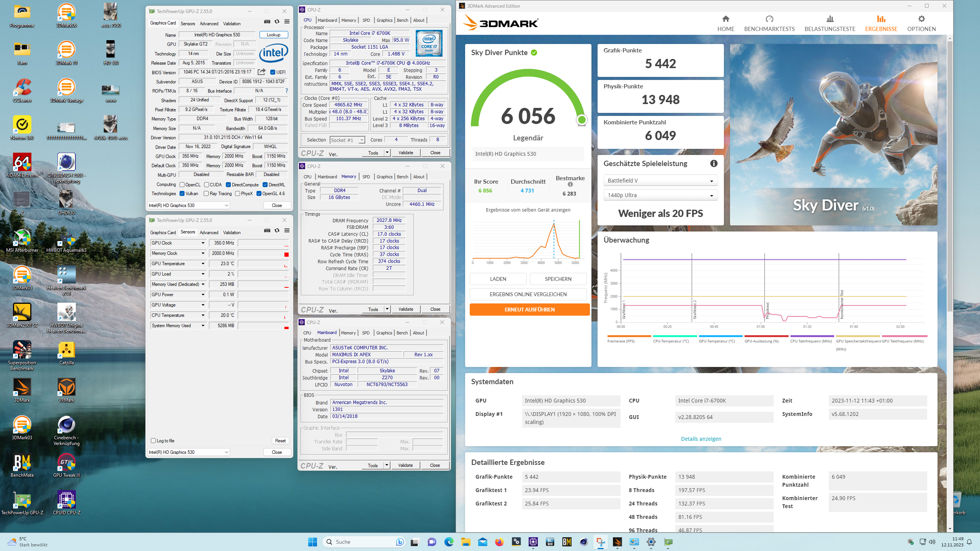Open Socket #1 selection dropdown in CPU-Z
Image resolution: width=980 pixels, height=551 pixels.
point(347,140)
